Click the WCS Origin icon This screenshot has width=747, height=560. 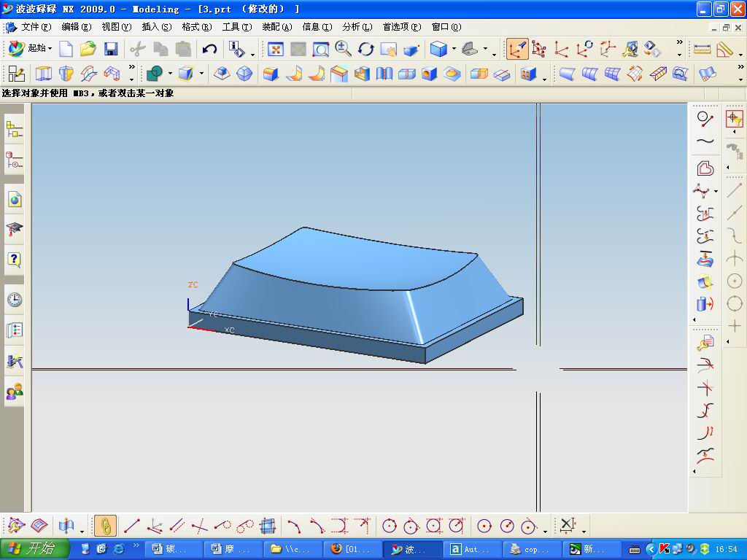point(562,49)
